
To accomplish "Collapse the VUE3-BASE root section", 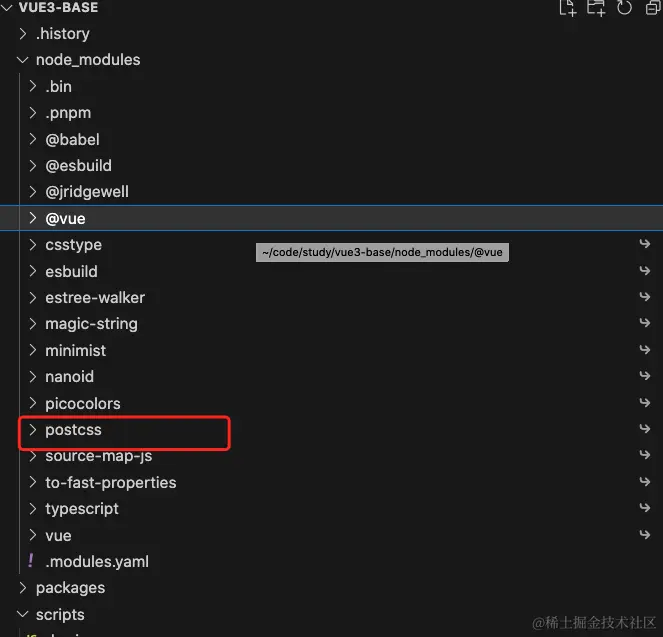I will coord(9,8).
